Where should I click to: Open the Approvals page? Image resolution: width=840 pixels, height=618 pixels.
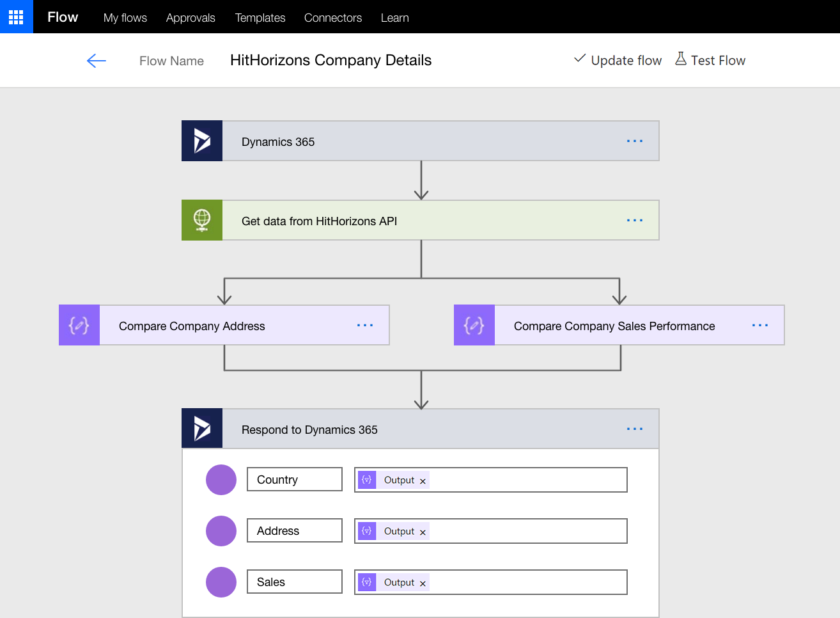pyautogui.click(x=191, y=18)
